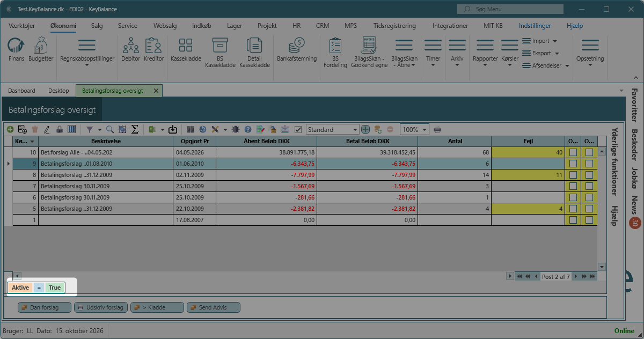Click the blue question mark help icon
Image resolution: width=644 pixels, height=339 pixels.
[248, 129]
